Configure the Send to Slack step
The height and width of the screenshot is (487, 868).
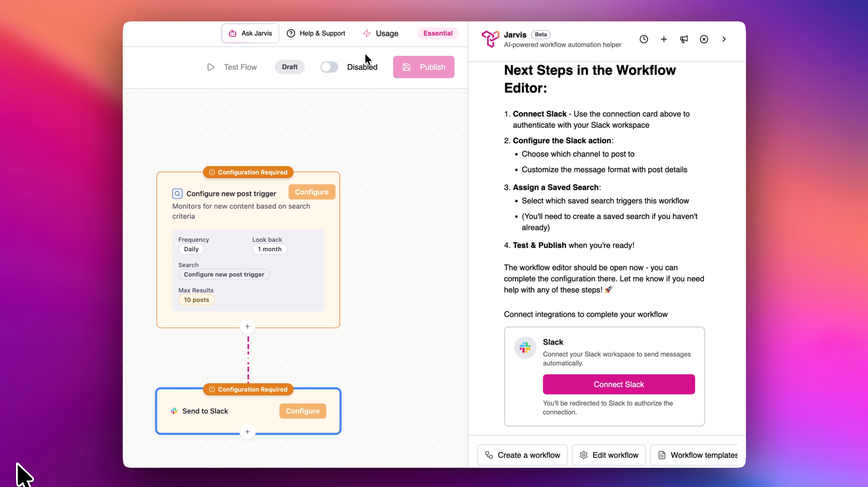(x=303, y=411)
